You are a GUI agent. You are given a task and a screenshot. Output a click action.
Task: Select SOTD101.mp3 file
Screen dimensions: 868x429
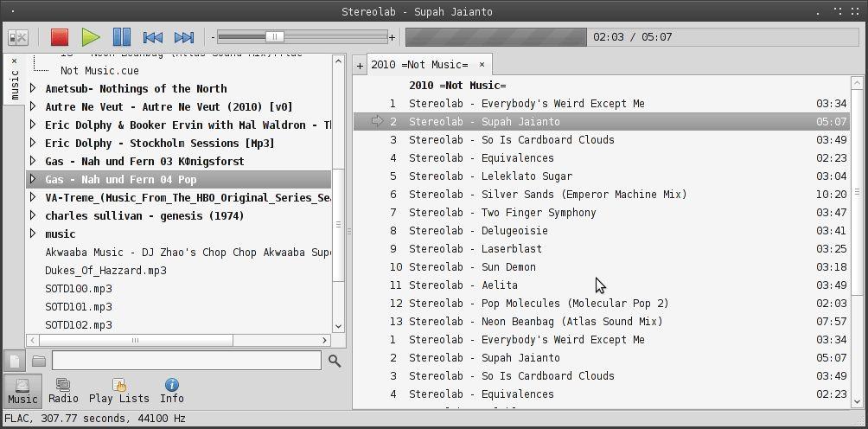79,307
